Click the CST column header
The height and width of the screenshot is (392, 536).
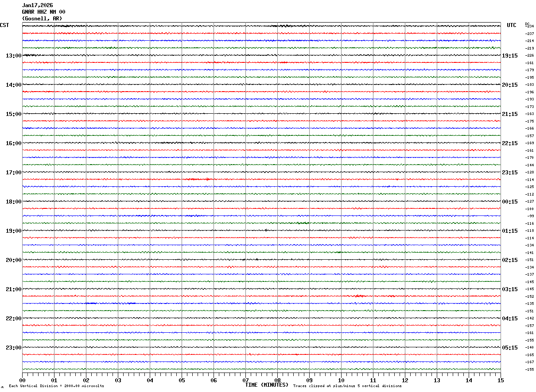pyautogui.click(x=4, y=25)
